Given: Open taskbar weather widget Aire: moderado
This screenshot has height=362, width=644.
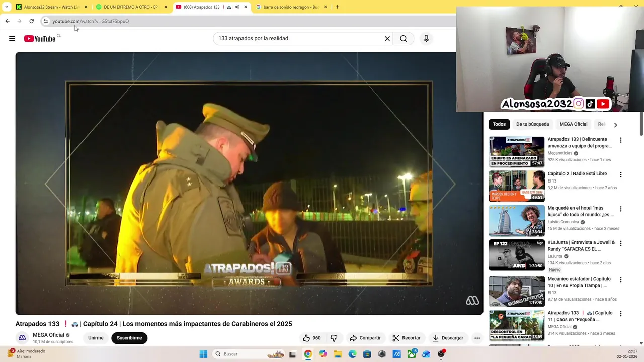Looking at the screenshot, I should [x=27, y=354].
